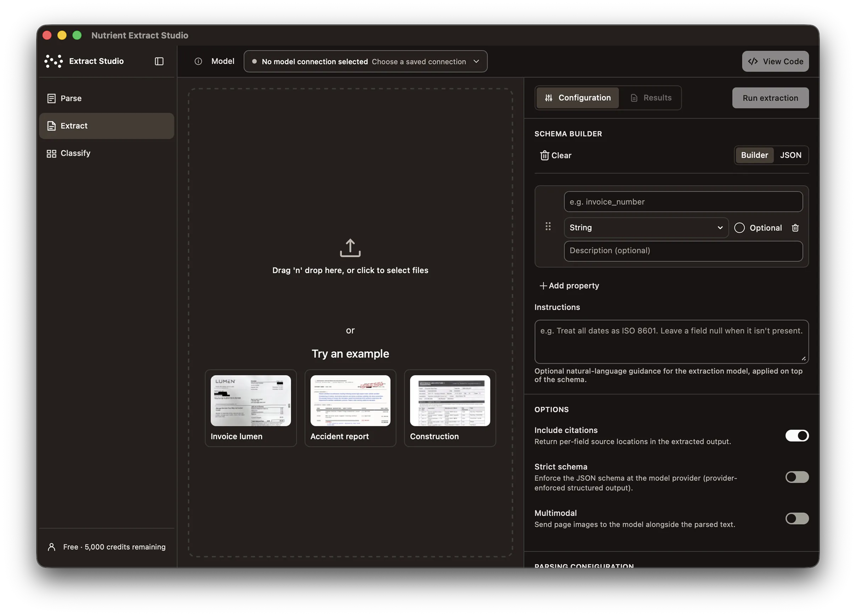Switch schema view to JSON
Image resolution: width=856 pixels, height=616 pixels.
pyautogui.click(x=790, y=155)
